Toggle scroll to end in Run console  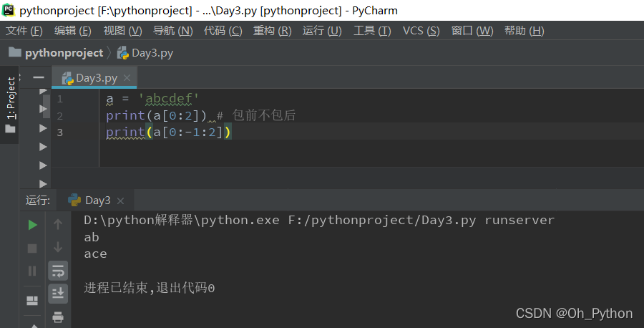(58, 293)
